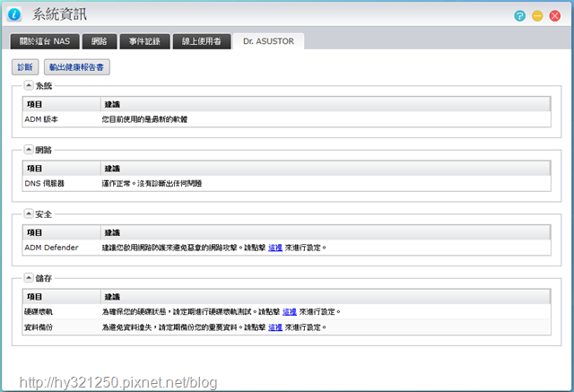Click the 診斷 button
Screen dimensions: 574x392
coord(25,67)
